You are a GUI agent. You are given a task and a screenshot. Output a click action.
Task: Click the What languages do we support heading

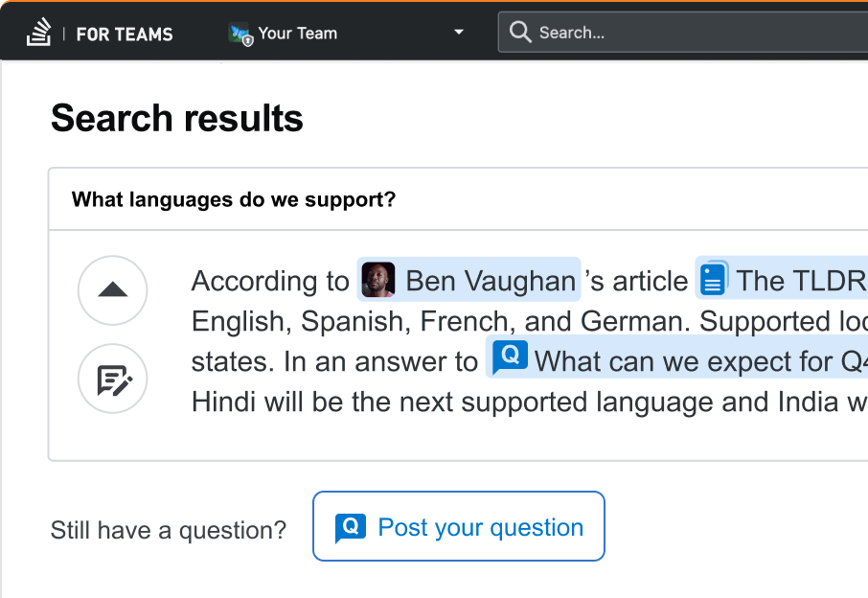click(234, 199)
